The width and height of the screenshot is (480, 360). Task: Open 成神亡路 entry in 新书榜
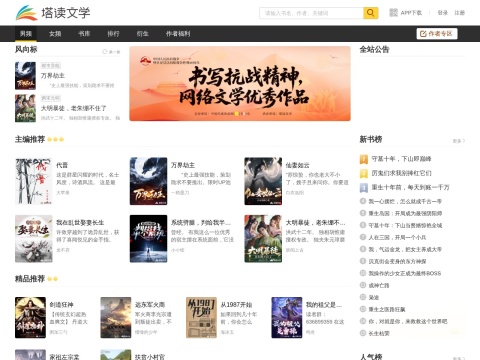tap(379, 285)
